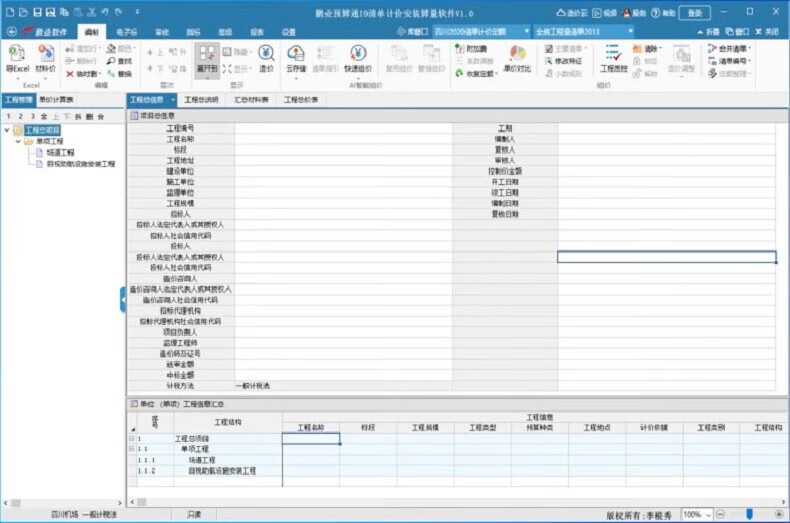Collapse the 工程总项目 tree node
Image resolution: width=790 pixels, height=523 pixels.
tap(8, 130)
